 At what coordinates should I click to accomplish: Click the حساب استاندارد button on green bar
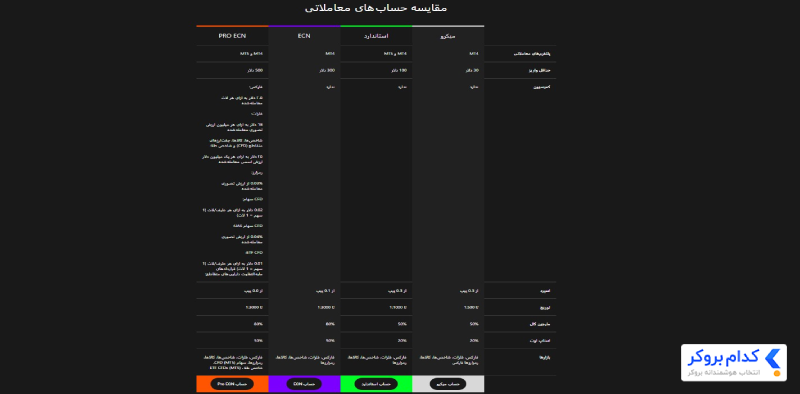click(x=376, y=384)
